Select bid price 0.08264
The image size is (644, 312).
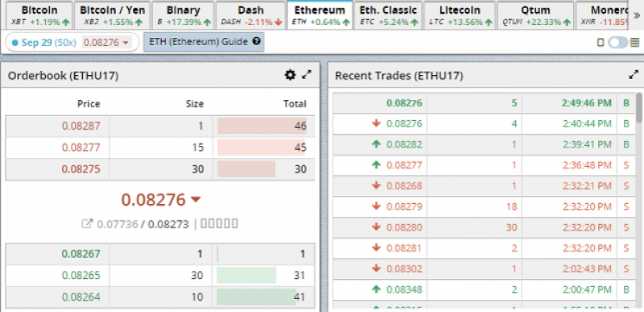(x=81, y=297)
